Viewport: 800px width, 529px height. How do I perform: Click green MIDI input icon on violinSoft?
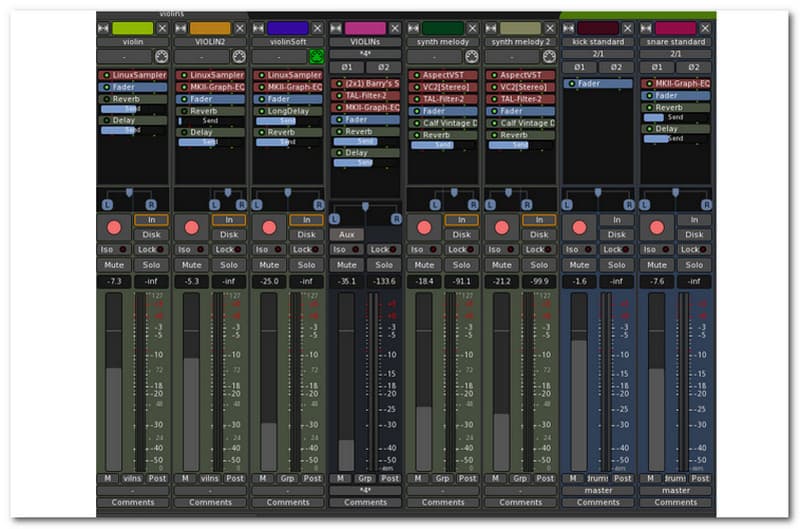click(317, 57)
